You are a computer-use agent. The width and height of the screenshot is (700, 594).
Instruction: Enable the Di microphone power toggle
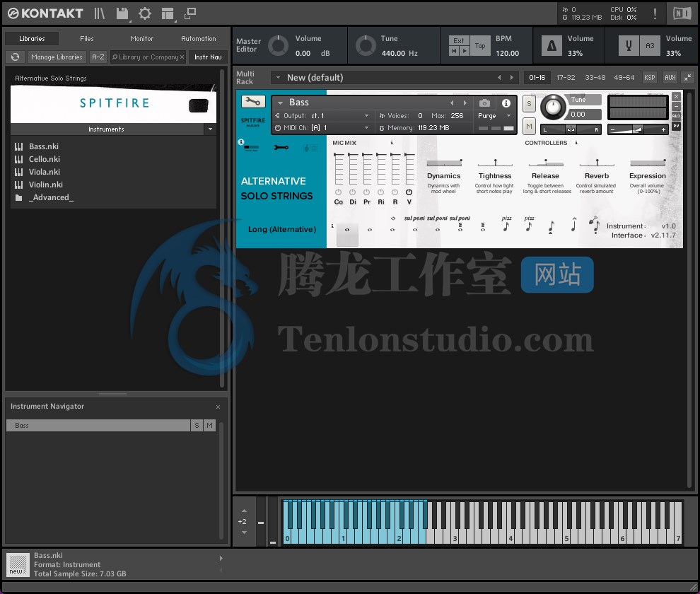point(353,192)
